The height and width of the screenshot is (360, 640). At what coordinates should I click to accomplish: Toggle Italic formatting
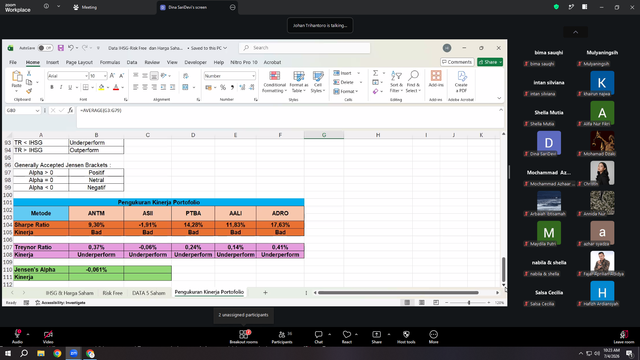[61, 87]
